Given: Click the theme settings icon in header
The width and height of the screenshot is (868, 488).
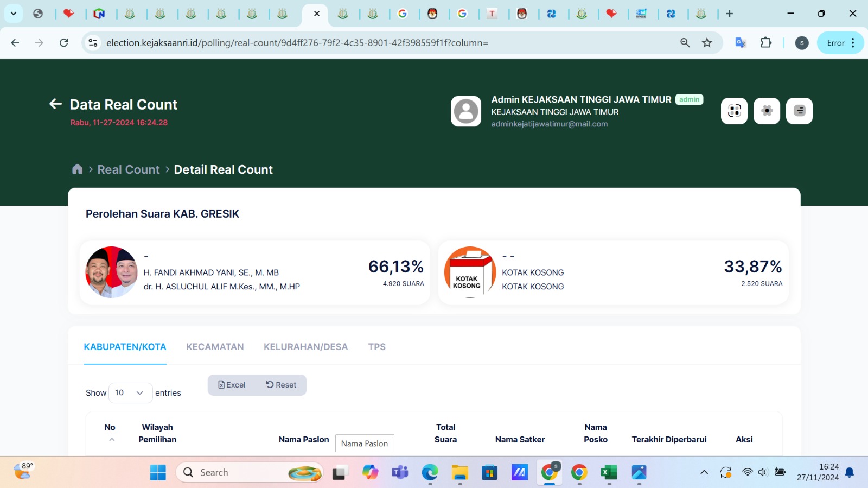Looking at the screenshot, I should click(x=767, y=111).
